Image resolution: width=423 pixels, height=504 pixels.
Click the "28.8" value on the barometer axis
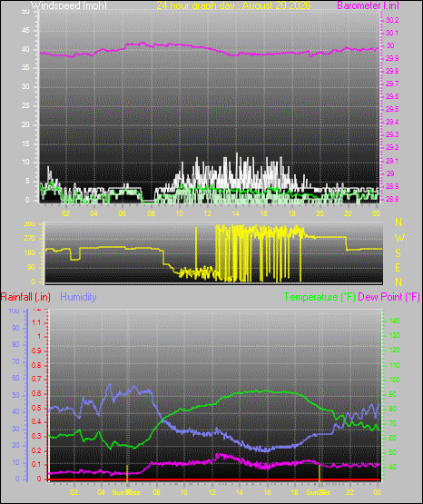392,199
